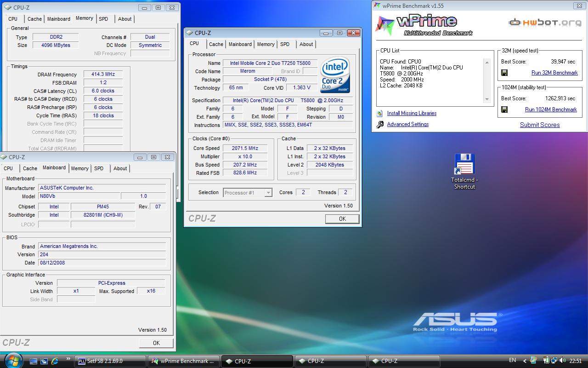The image size is (588, 368).
Task: Open the Selection Processor #1 dropdown
Action: [x=248, y=193]
